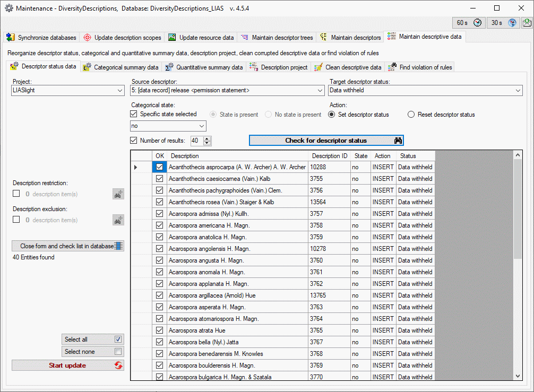Screen dimensions: 534x392
Task: Open the Project dropdown showing LIASlight
Action: 68,90
